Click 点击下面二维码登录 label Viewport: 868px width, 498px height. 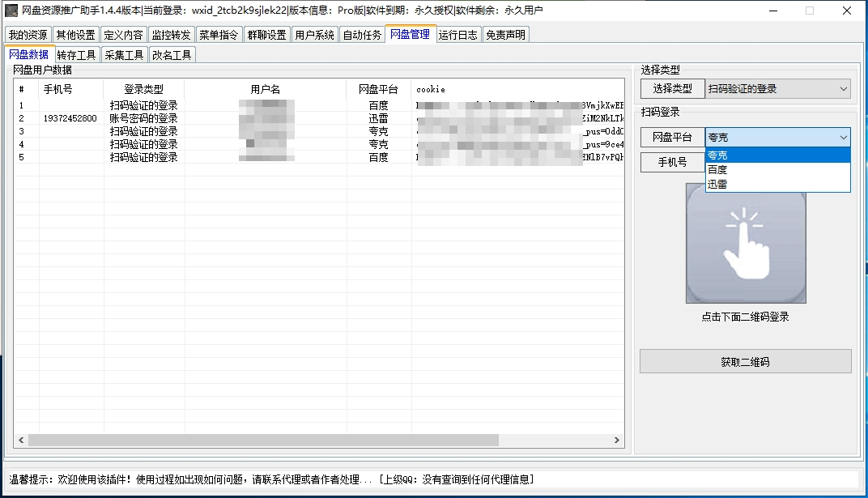point(745,317)
